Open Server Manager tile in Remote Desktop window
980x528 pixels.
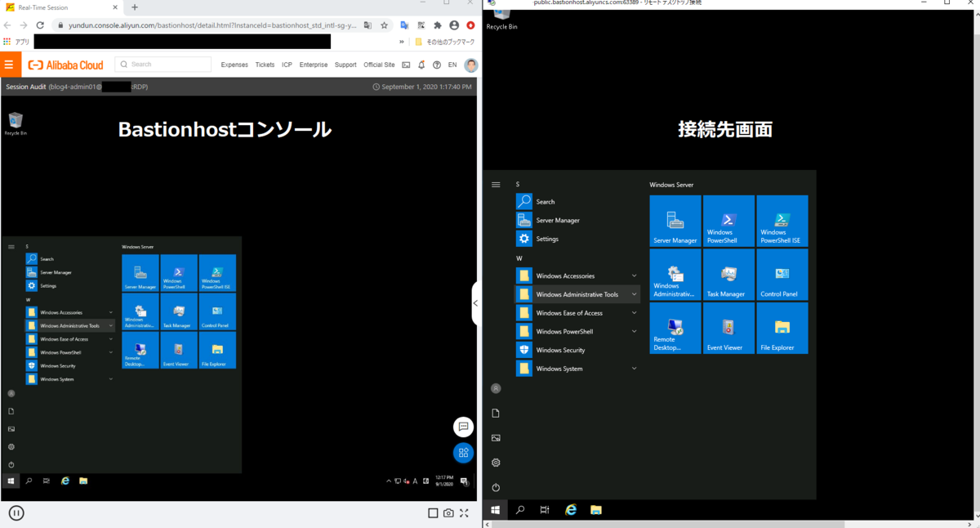tap(675, 221)
